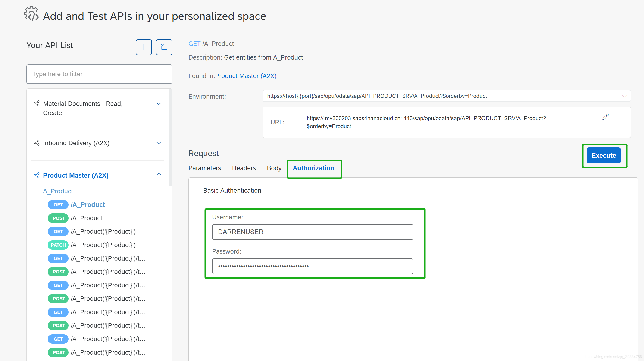Click the gear-code icon beside the page title

click(x=31, y=14)
